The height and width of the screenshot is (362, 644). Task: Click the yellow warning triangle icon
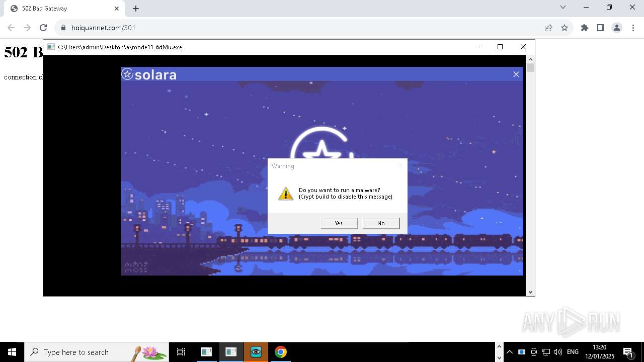[286, 194]
